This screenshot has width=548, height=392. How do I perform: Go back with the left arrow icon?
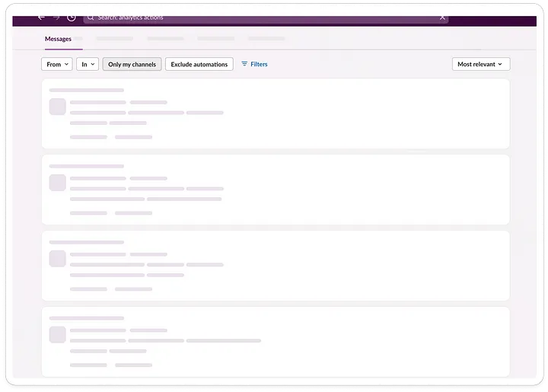(x=41, y=17)
